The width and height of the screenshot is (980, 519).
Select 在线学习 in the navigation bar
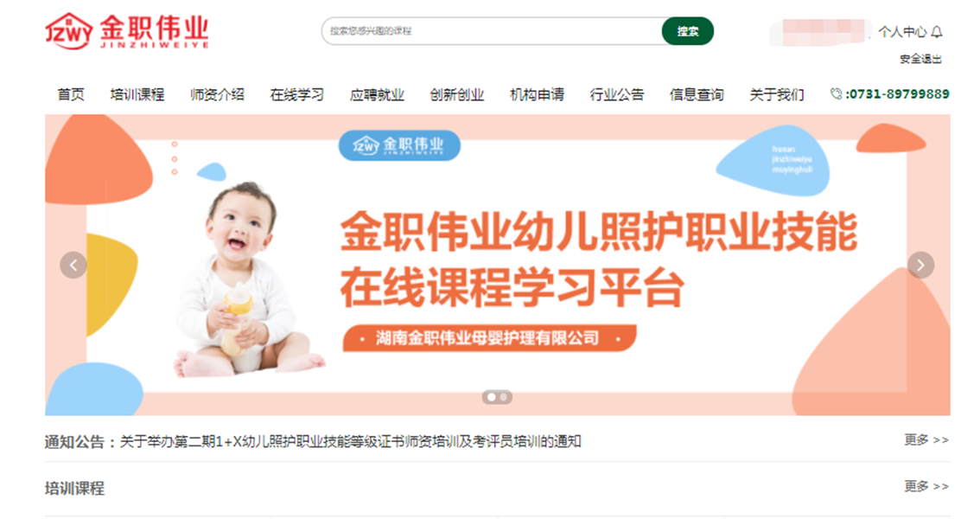coord(297,94)
